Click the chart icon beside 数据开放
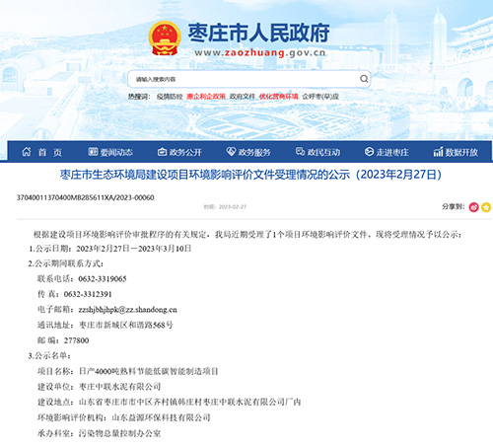 point(438,152)
